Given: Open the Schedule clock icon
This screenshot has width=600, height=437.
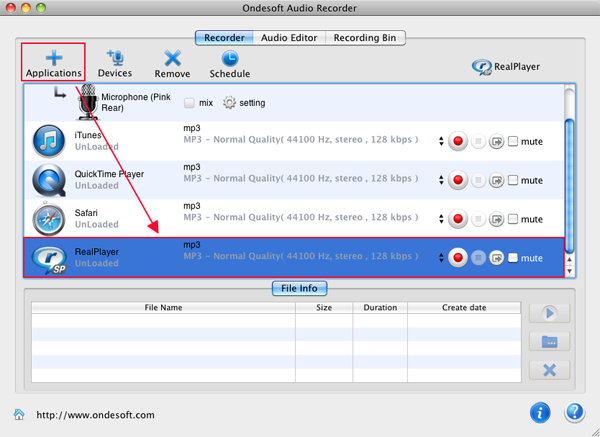Looking at the screenshot, I should click(229, 58).
